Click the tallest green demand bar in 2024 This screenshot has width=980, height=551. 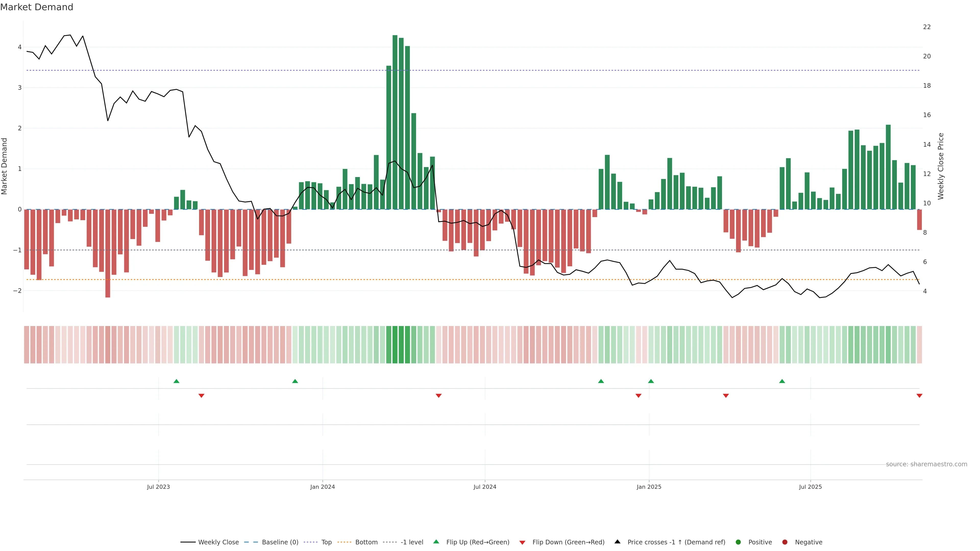tap(395, 122)
